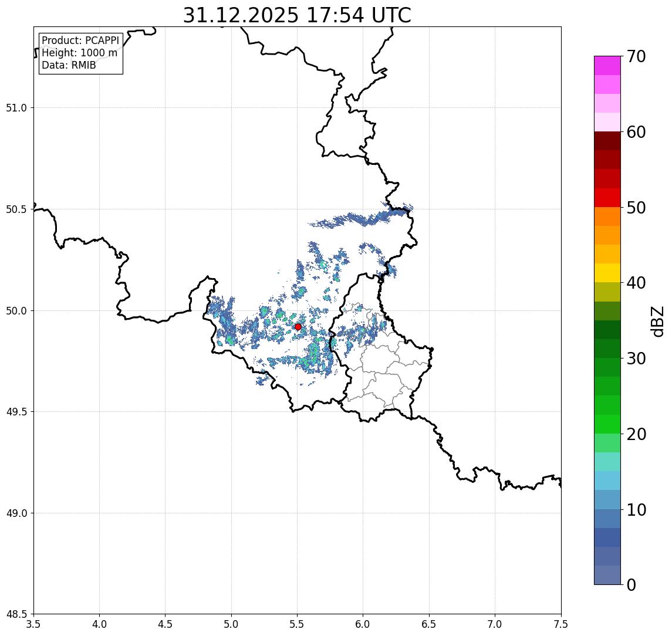Click the bright red swatch just above 50 dBZ
The width and height of the screenshot is (672, 636).
pos(607,198)
